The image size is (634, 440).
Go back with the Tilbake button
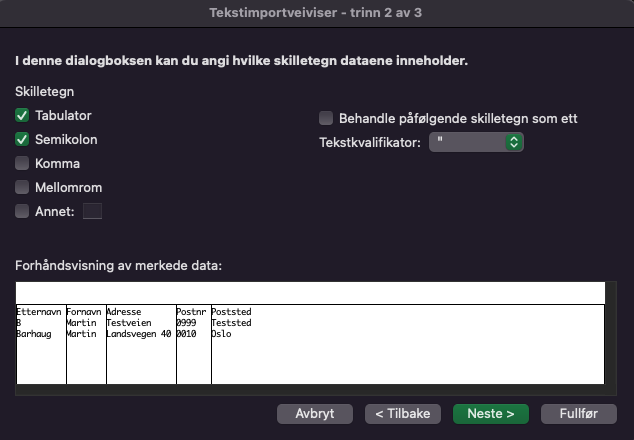tap(403, 414)
